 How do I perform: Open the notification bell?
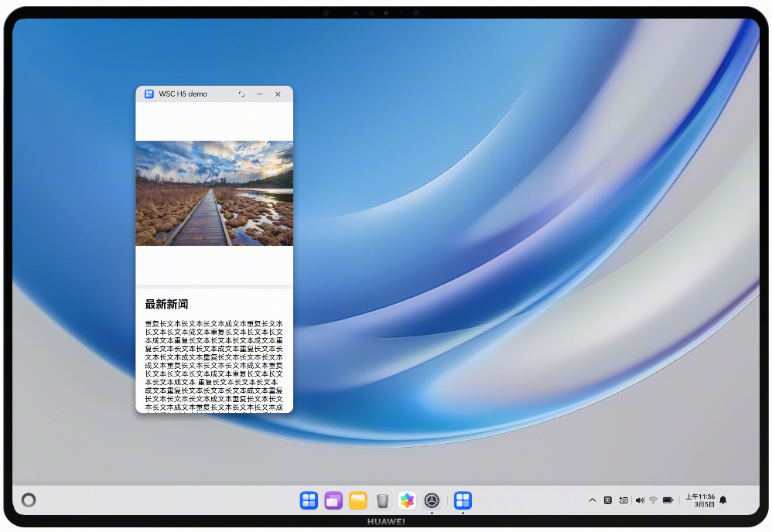(723, 500)
